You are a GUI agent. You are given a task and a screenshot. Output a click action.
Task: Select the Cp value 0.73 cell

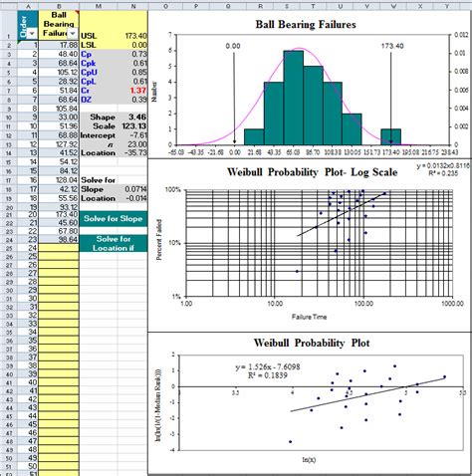click(x=132, y=54)
